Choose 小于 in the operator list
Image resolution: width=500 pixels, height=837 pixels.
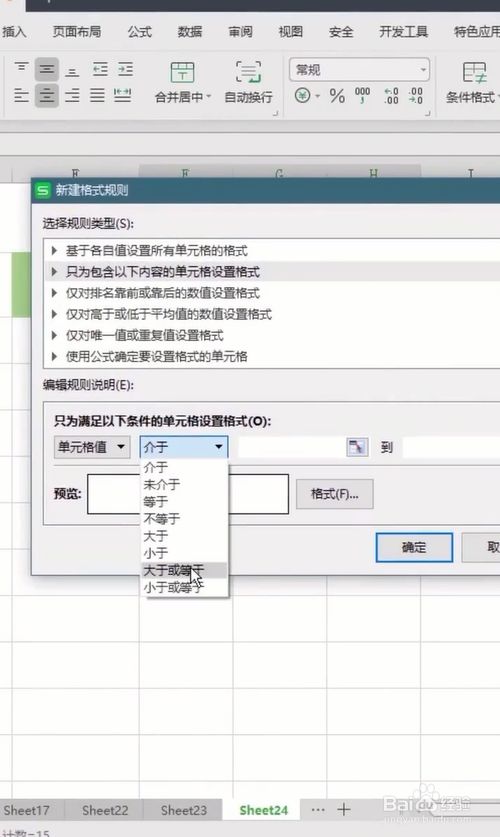point(184,553)
